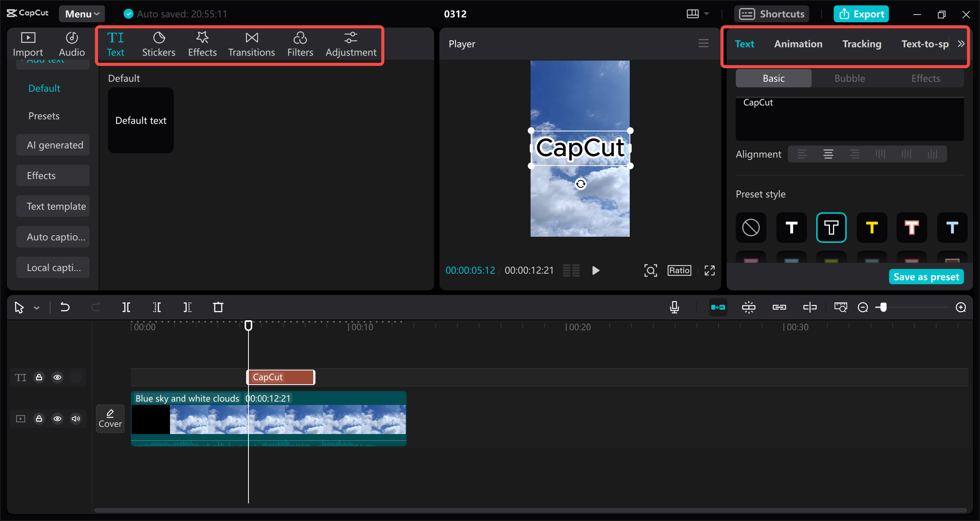This screenshot has width=980, height=521.
Task: Expand the AI generated section
Action: [x=53, y=145]
